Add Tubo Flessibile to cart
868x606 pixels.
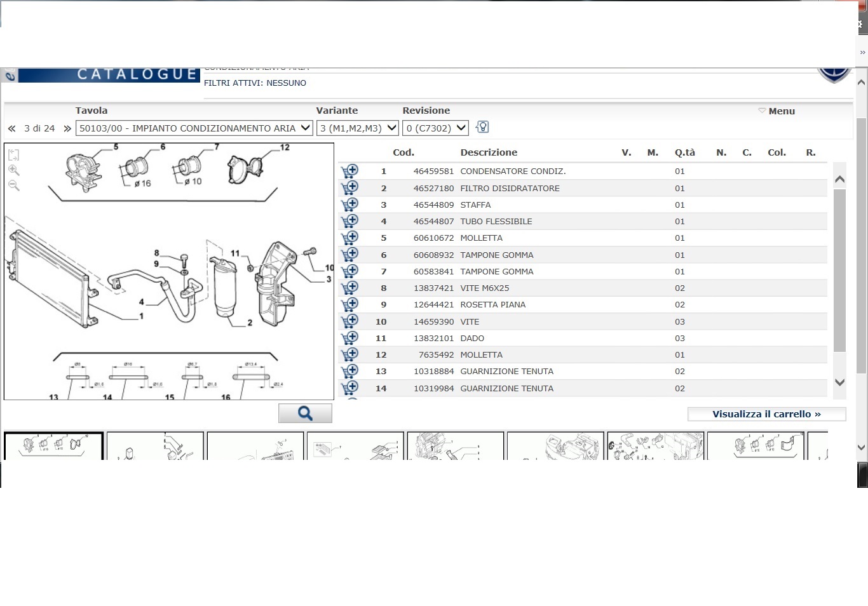pyautogui.click(x=349, y=221)
